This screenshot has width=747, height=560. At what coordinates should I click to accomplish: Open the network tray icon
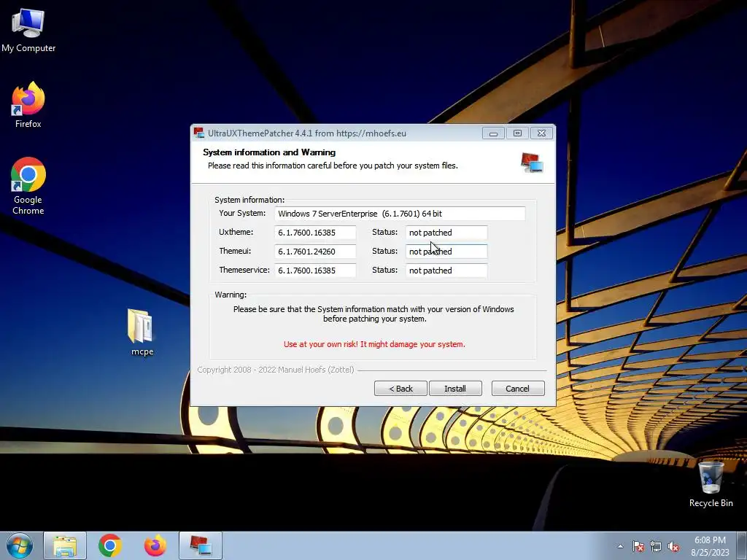coord(656,547)
